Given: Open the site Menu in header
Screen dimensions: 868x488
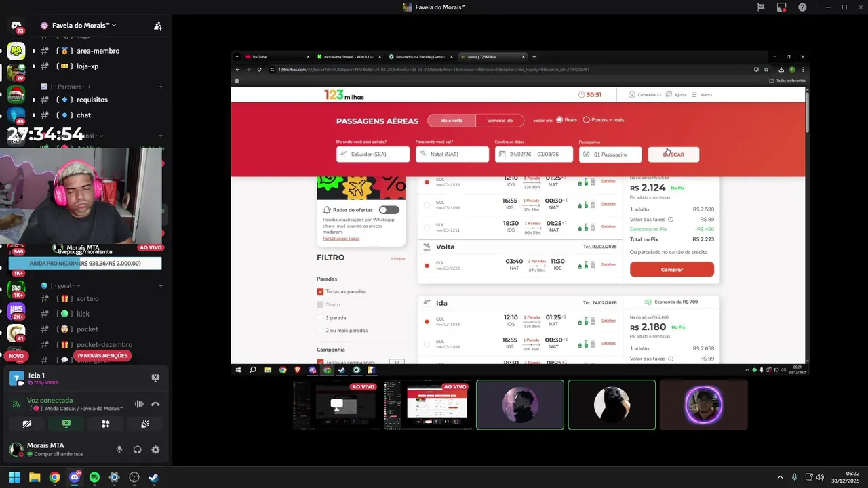Looking at the screenshot, I should [x=702, y=95].
